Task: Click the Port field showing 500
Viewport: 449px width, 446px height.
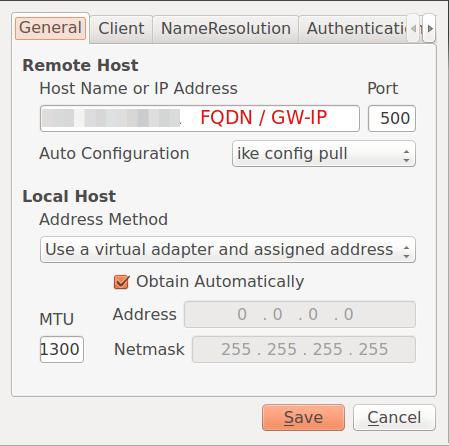Action: click(x=392, y=118)
